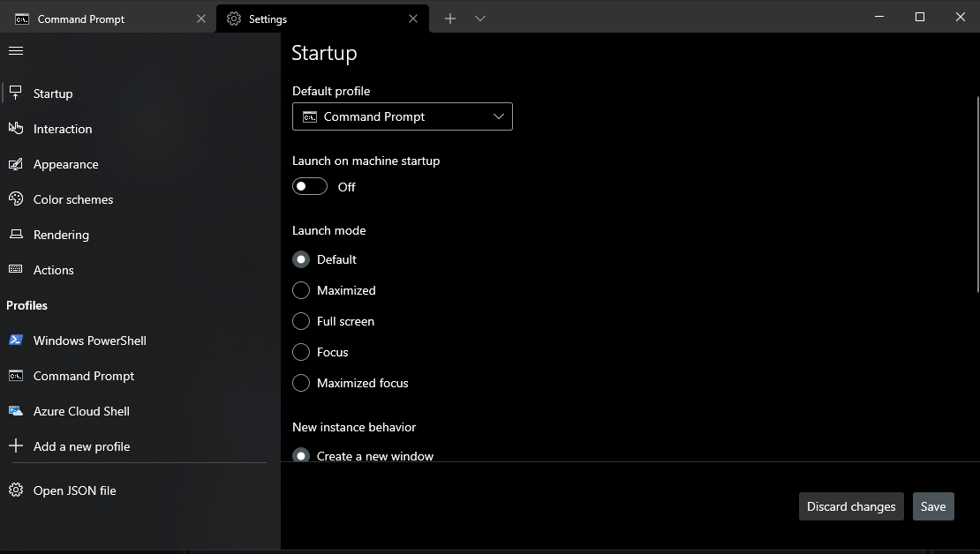Select the Interaction settings icon

coord(15,128)
